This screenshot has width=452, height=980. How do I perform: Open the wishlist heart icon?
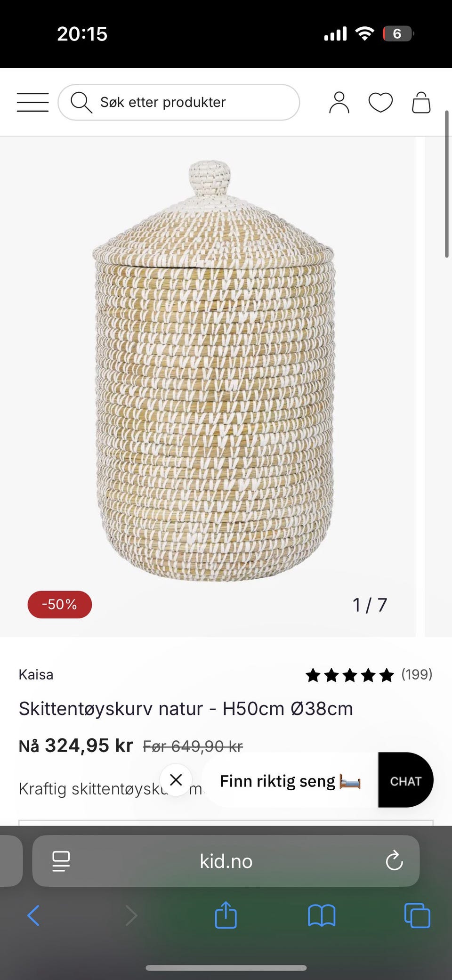(x=380, y=103)
